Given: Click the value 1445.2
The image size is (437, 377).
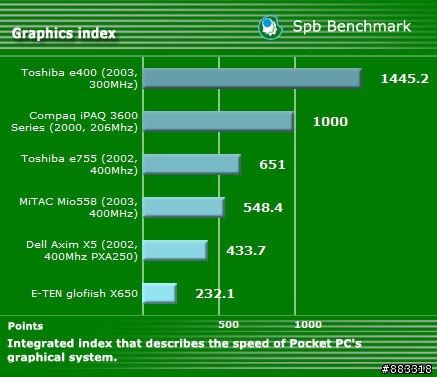Looking at the screenshot, I should click(x=405, y=79).
